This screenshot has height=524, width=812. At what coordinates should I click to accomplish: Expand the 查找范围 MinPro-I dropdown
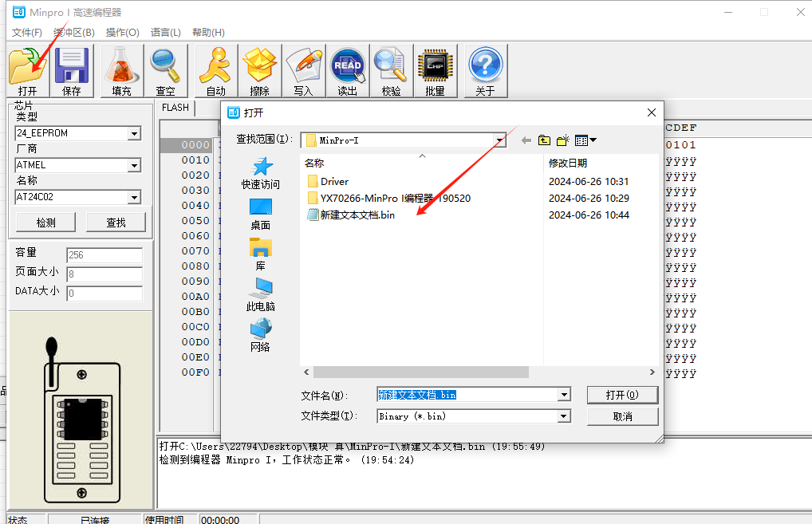coord(499,140)
